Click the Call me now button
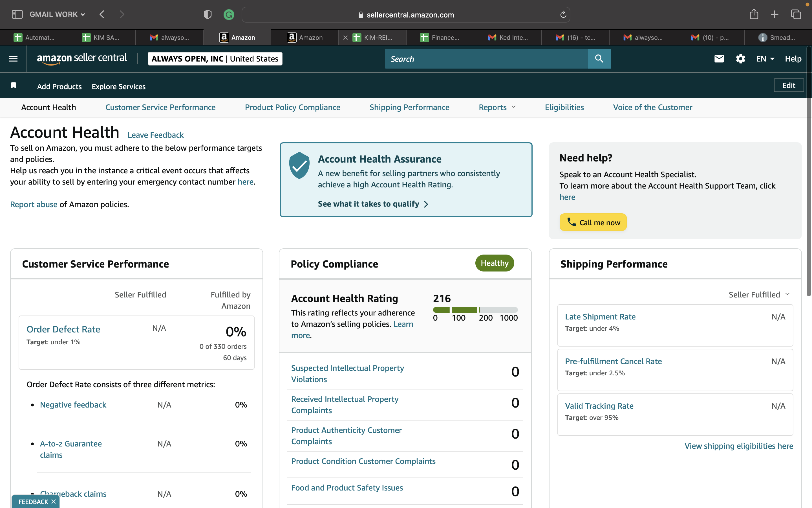 [x=593, y=222]
